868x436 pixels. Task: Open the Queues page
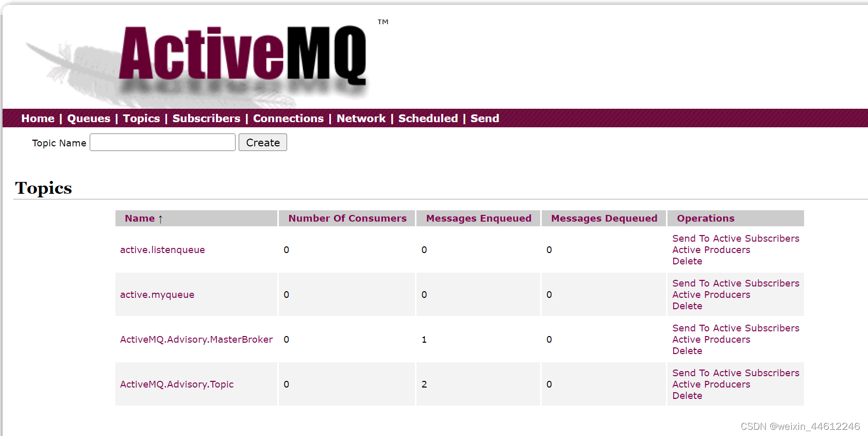pos(89,119)
